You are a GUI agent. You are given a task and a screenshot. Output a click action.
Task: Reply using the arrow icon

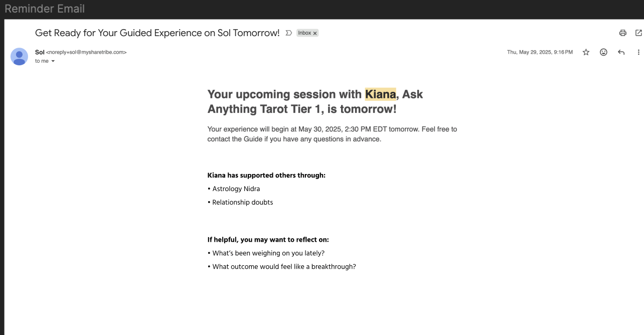tap(621, 52)
